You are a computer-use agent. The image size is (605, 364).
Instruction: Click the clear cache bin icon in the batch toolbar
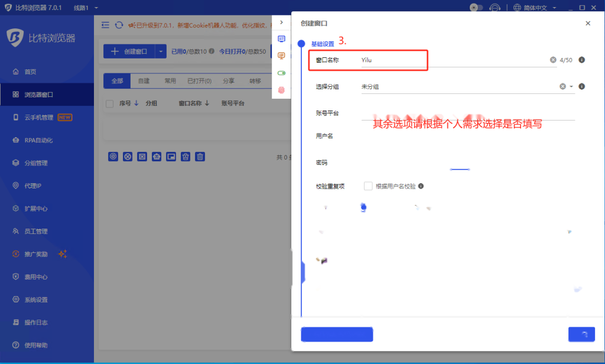pyautogui.click(x=186, y=157)
